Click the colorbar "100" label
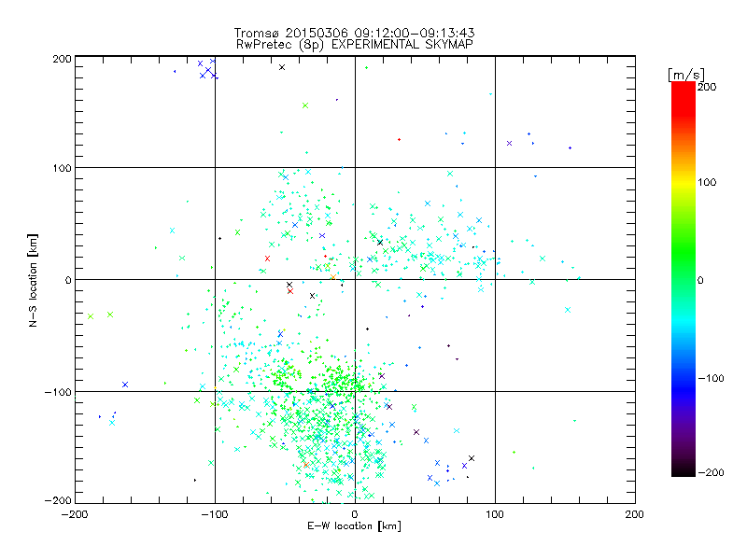Viewport: 747px width, 560px height. [x=707, y=182]
